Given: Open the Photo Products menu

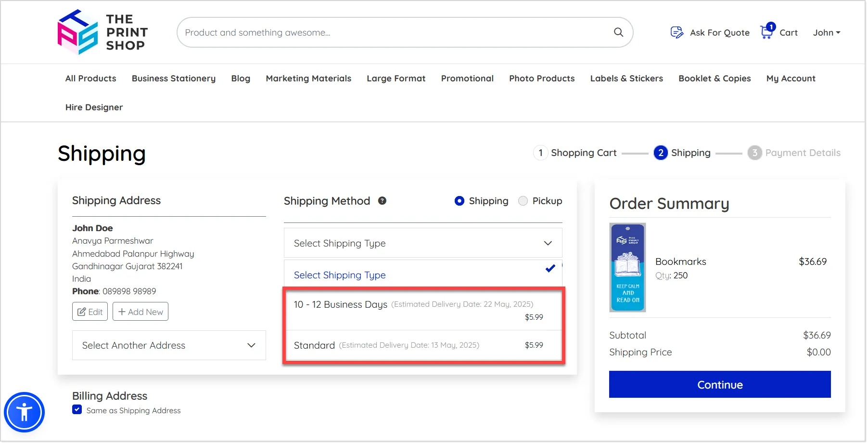Looking at the screenshot, I should click(x=542, y=78).
